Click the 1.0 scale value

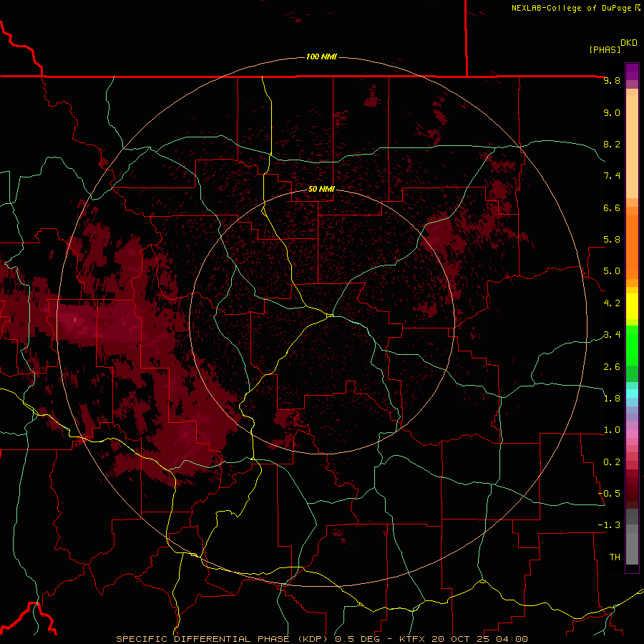[612, 430]
